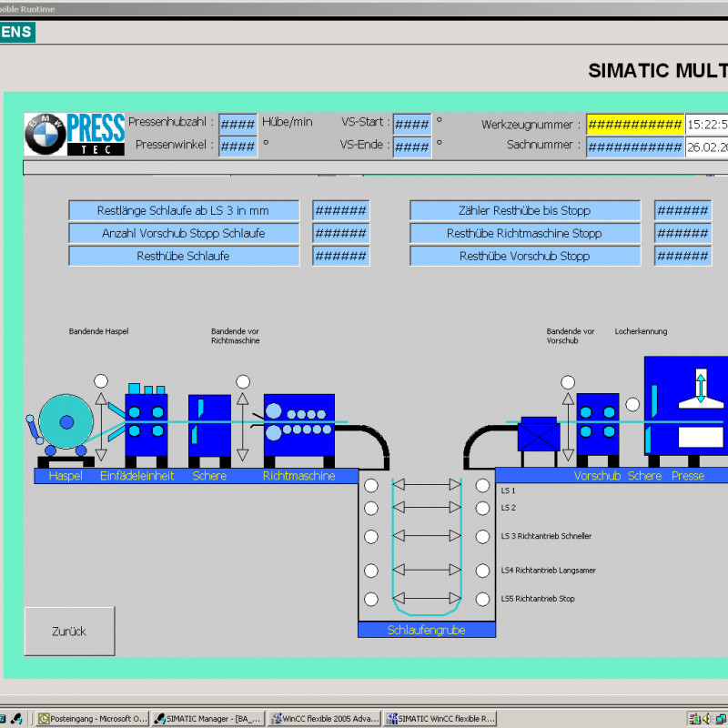Viewport: 728px width, 728px height.
Task: Click the "Restlänge Schlaufe ab LS 3 in mm" label
Action: tap(184, 210)
